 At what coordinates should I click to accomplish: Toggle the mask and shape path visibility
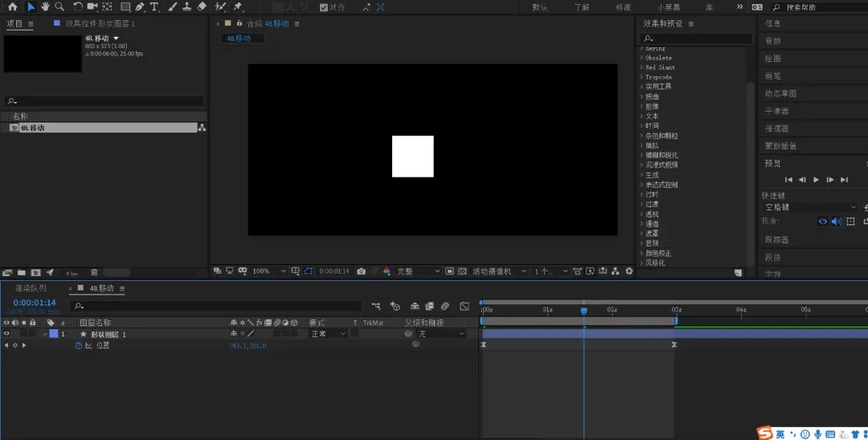click(309, 271)
